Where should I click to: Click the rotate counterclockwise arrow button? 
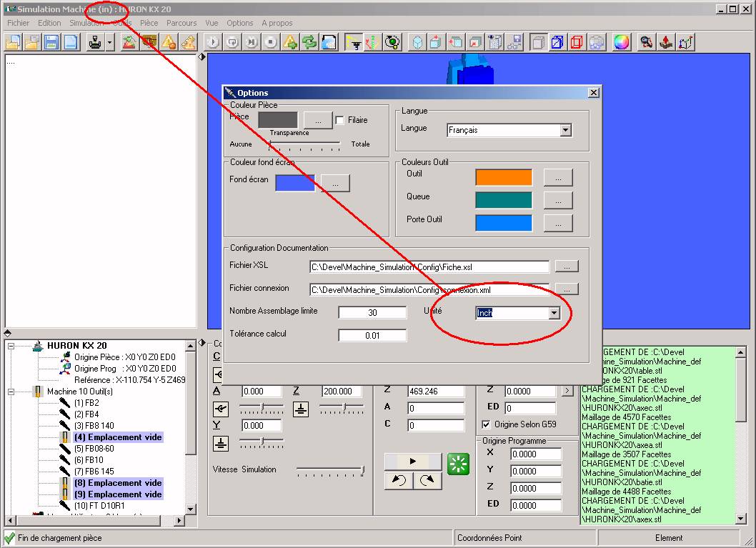(x=399, y=481)
